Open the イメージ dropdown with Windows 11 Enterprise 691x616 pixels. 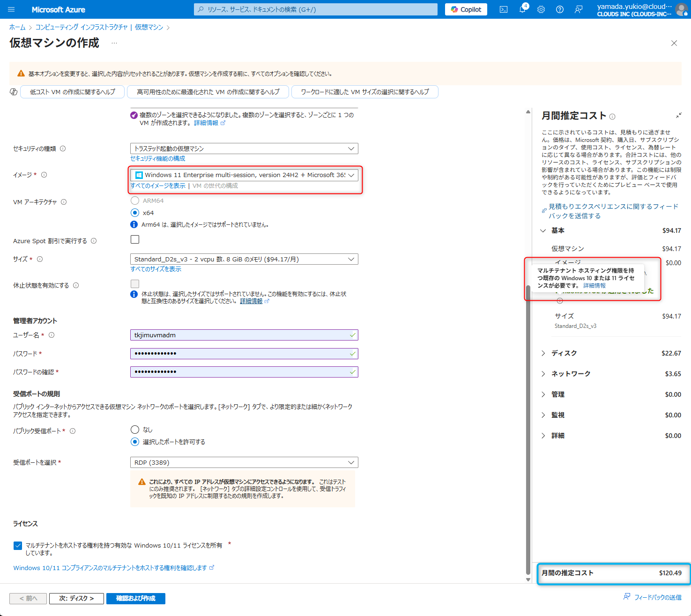244,175
